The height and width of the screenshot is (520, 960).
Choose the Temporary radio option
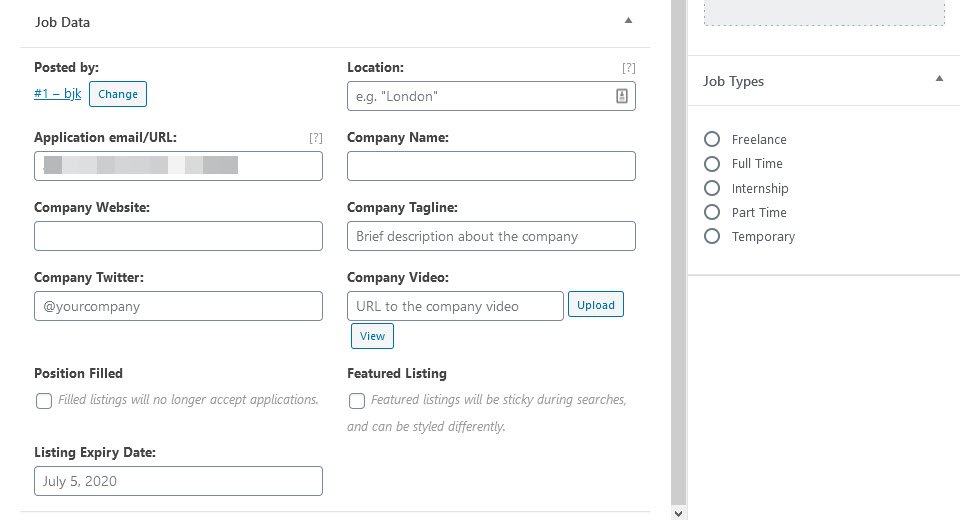point(711,236)
